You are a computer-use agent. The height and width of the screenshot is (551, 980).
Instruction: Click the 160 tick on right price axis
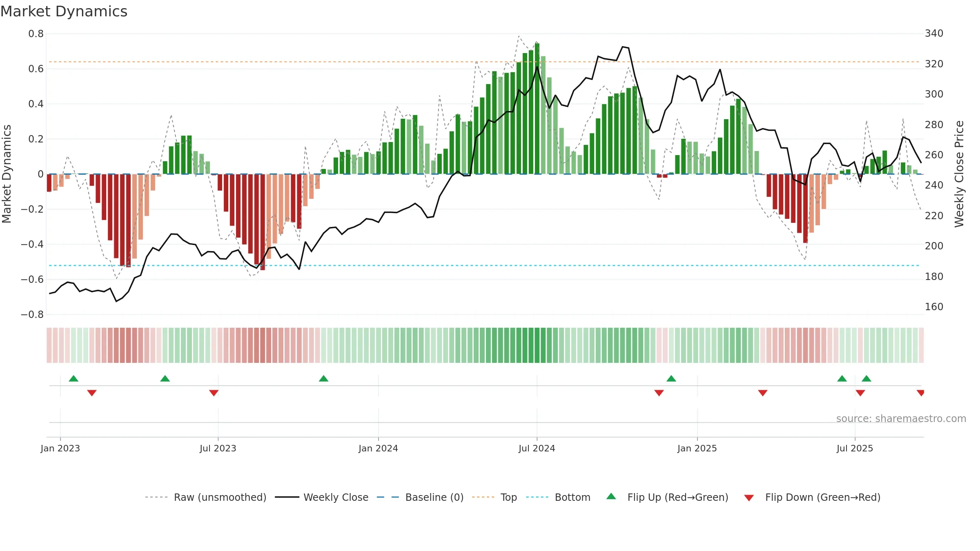pos(934,307)
